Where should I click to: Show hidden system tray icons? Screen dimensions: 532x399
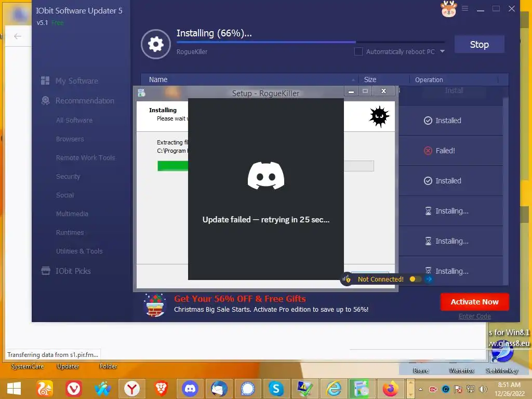[421, 389]
